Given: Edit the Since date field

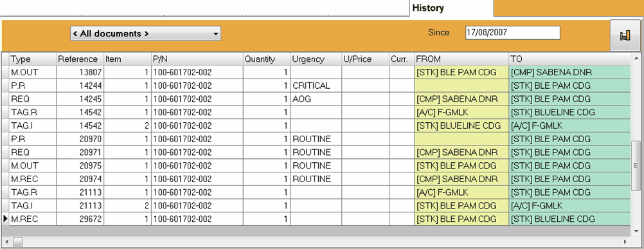Looking at the screenshot, I should pos(513,33).
